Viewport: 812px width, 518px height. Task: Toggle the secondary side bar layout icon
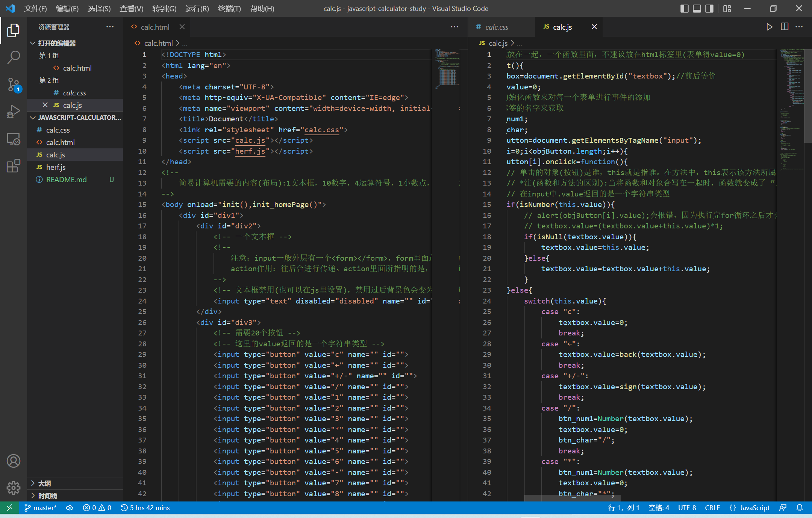point(709,9)
